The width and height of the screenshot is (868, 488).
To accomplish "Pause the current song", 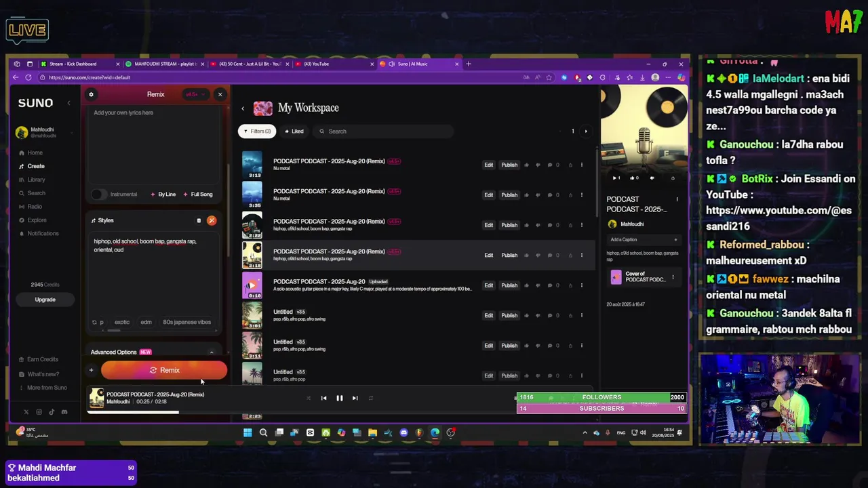I will click(340, 399).
